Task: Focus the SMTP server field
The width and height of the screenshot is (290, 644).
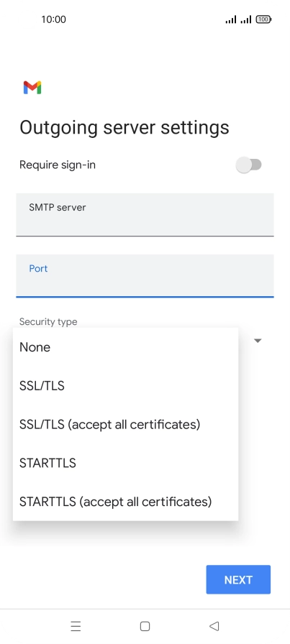Action: pyautogui.click(x=145, y=215)
